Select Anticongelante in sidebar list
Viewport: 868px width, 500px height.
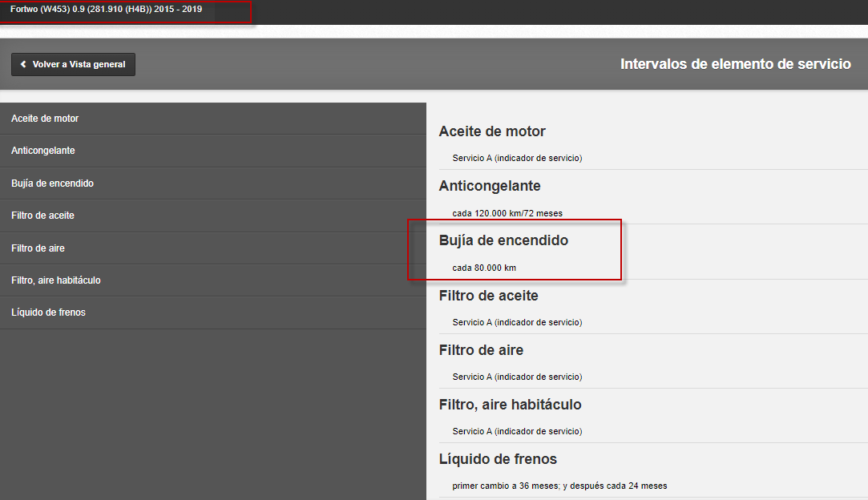[213, 151]
